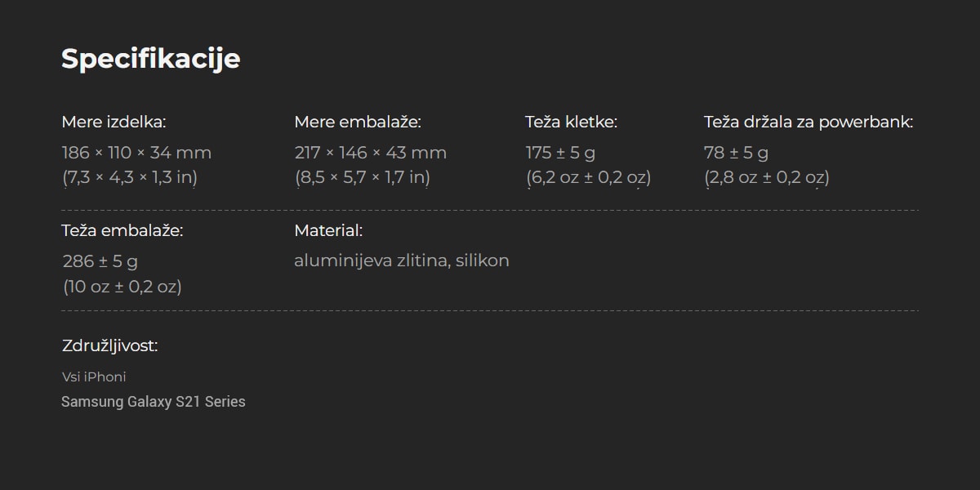Click the package size in inches (8,5 × 5,7 × 1,7 in)
980x490 pixels.
click(x=363, y=177)
